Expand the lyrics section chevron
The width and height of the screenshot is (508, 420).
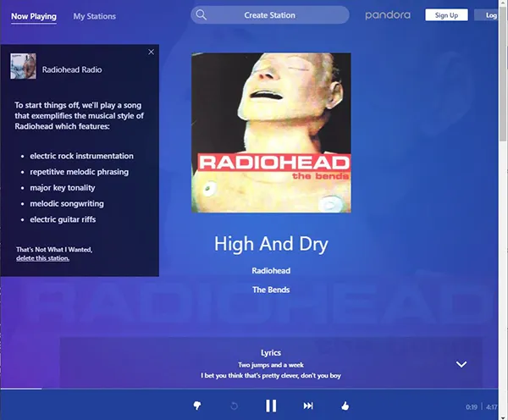pyautogui.click(x=461, y=364)
